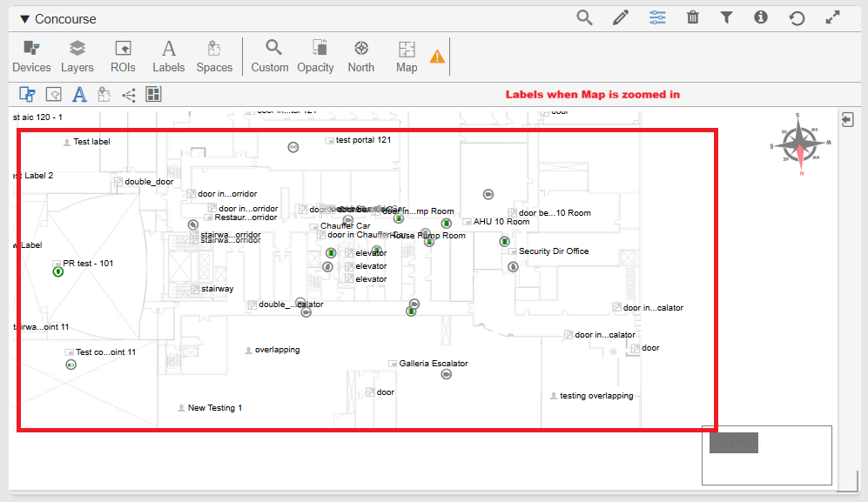Image resolution: width=868 pixels, height=502 pixels.
Task: Open the filter funnel icon
Action: (x=726, y=17)
